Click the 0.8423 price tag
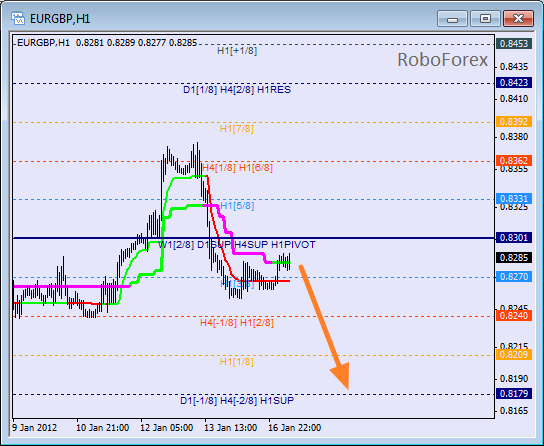Screen dimensions: 544x446 click(514, 83)
